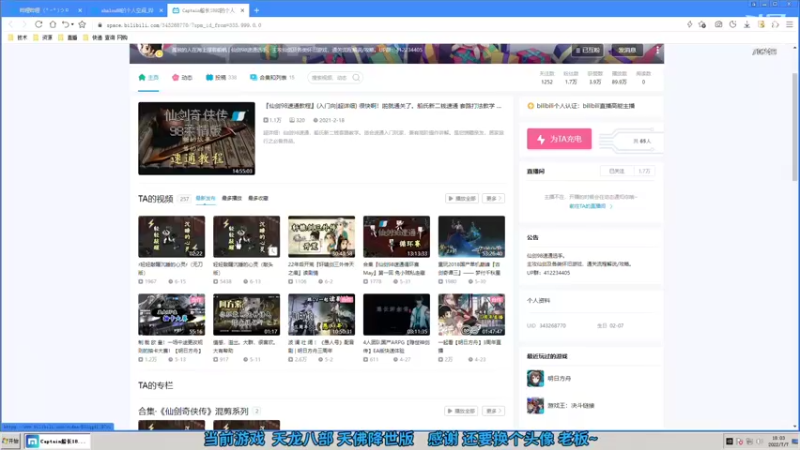Click the screenshot camera icon in browser toolbar
Image resolution: width=800 pixels, height=450 pixels.
pos(718,24)
